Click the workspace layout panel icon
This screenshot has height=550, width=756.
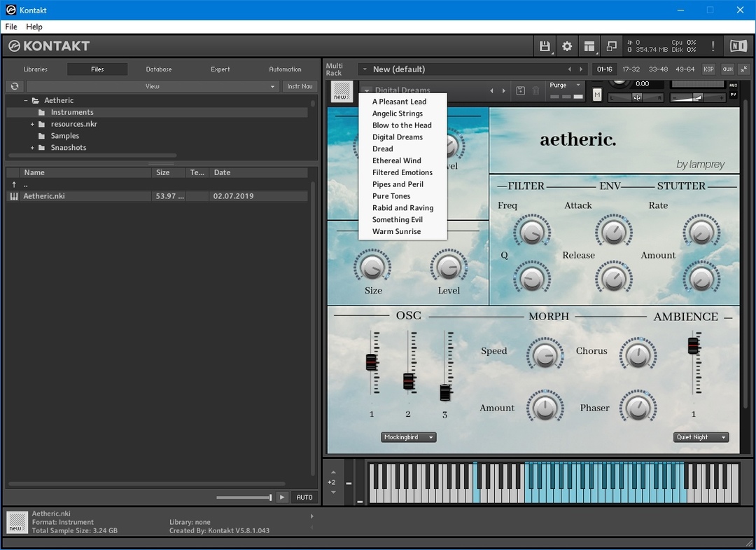(589, 46)
